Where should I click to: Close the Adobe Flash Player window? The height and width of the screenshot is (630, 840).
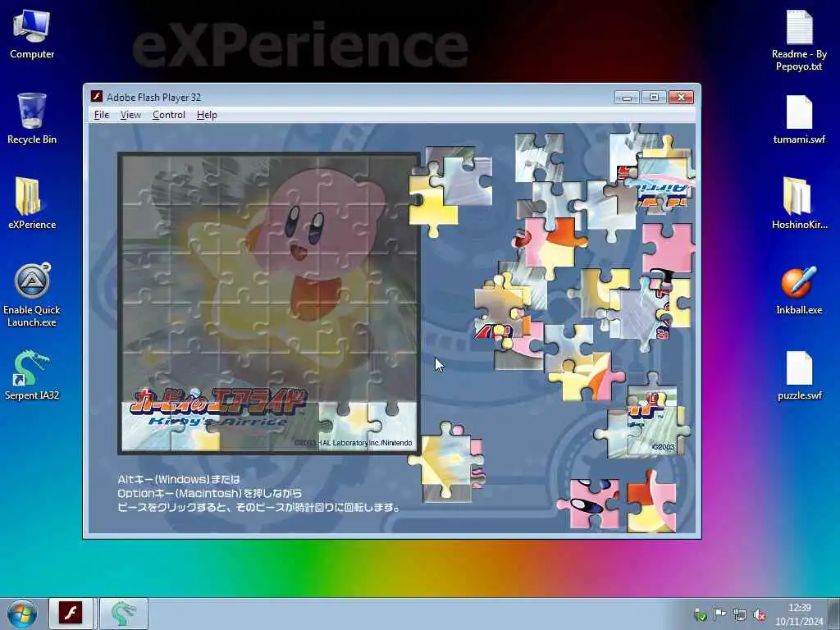(x=681, y=97)
